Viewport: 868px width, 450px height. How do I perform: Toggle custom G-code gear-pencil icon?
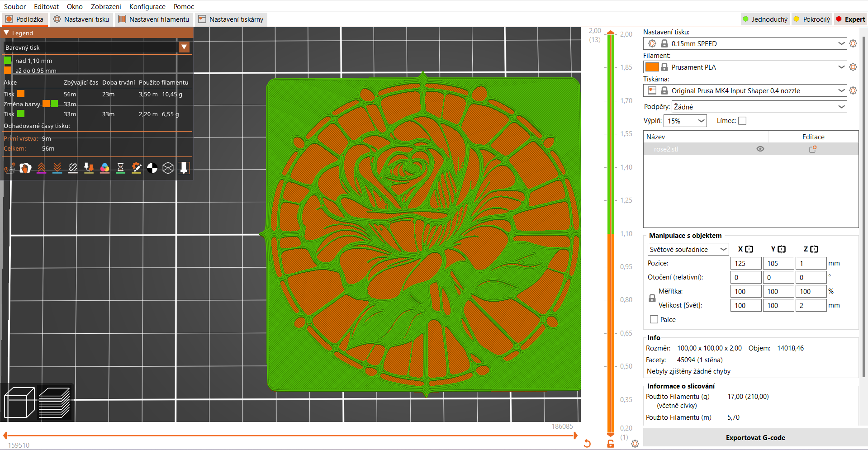click(136, 168)
